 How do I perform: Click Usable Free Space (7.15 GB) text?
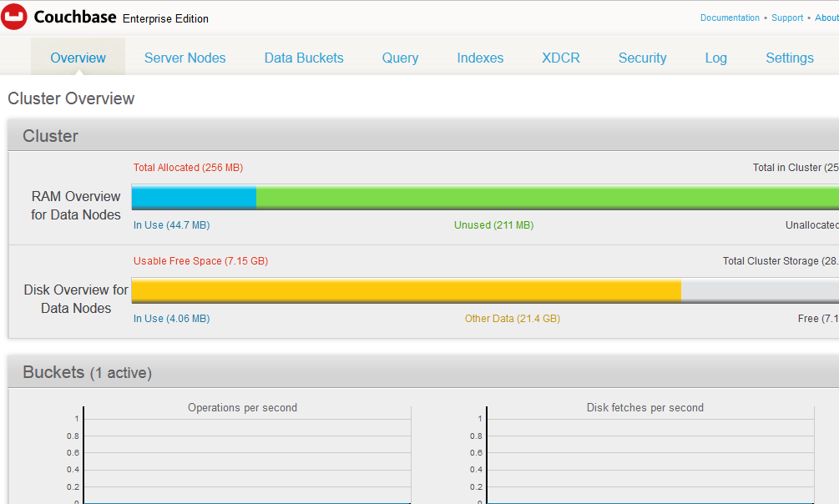tap(200, 261)
